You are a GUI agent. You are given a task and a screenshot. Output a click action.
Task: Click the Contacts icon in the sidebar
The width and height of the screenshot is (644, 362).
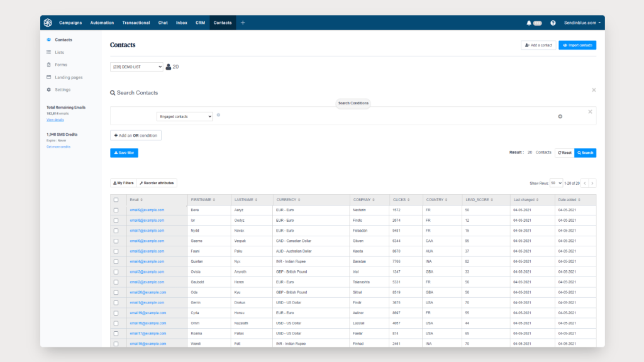click(49, 40)
